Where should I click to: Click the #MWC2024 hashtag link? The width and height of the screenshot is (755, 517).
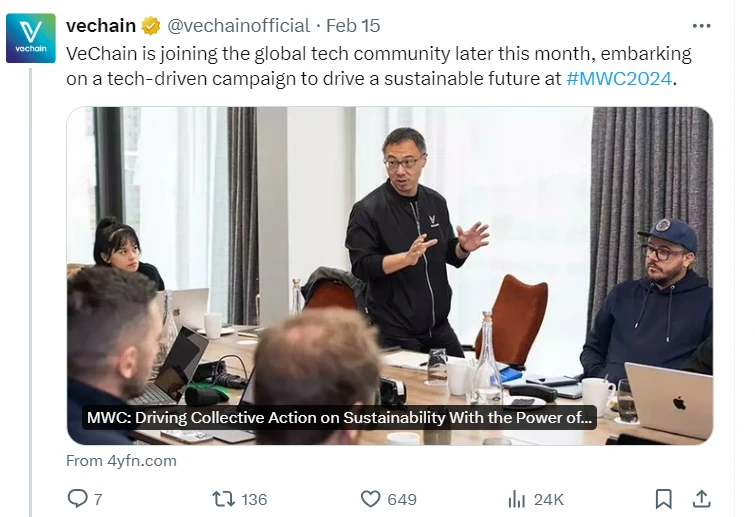[619, 78]
